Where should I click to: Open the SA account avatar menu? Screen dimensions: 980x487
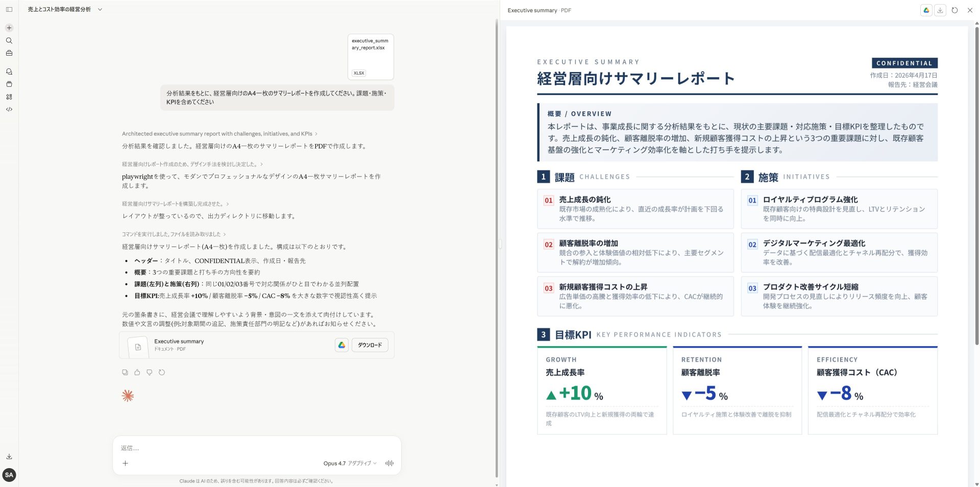[9, 475]
